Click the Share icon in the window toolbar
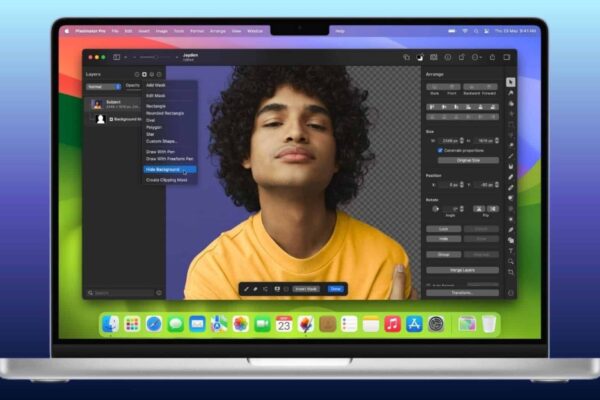 coord(492,57)
